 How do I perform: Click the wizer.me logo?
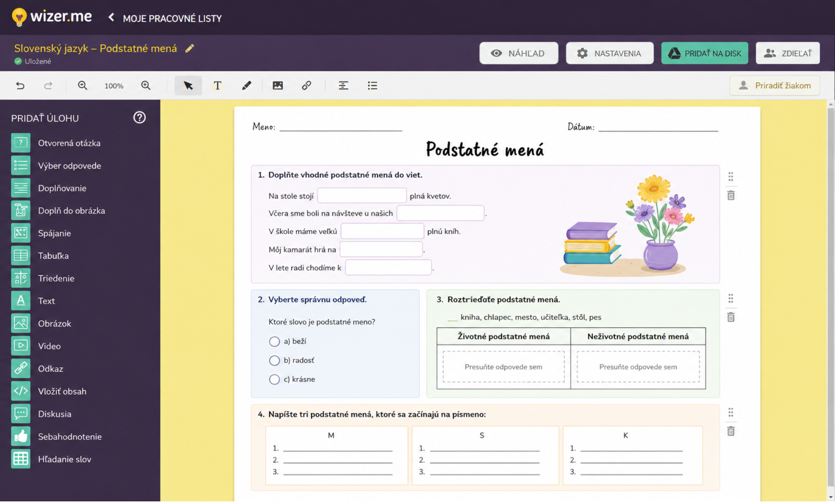pos(52,17)
